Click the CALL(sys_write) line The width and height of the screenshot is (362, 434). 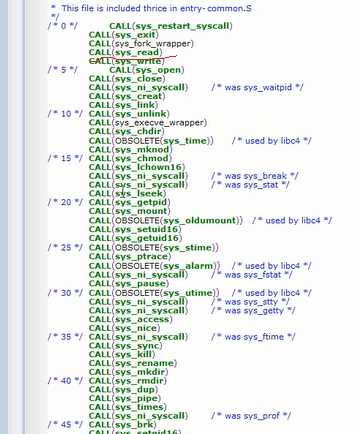pyautogui.click(x=127, y=61)
